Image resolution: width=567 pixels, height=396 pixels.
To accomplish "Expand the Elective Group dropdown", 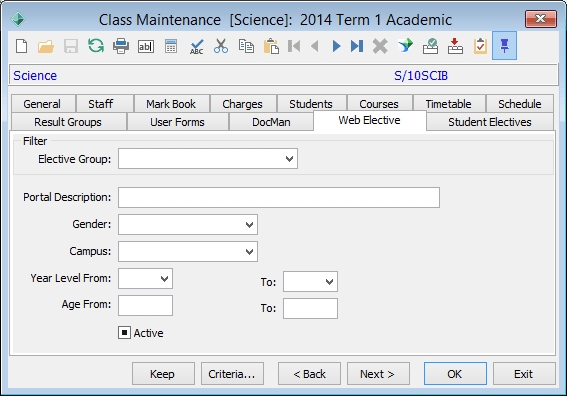I will click(x=289, y=159).
